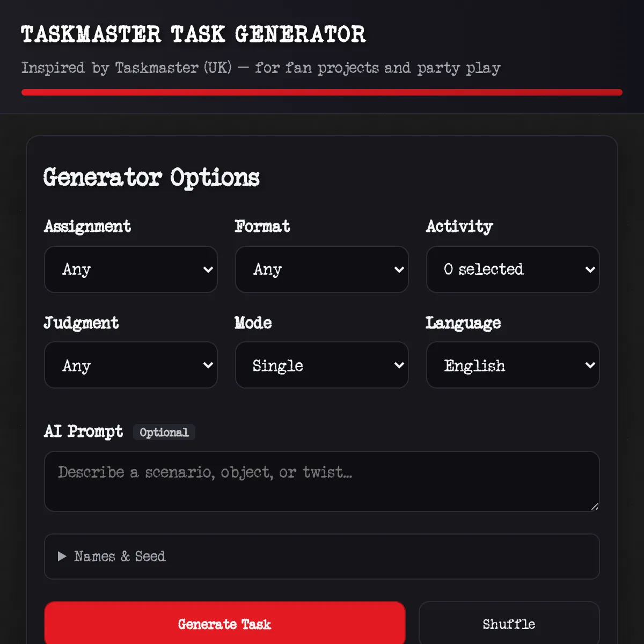This screenshot has height=644, width=644.
Task: Click the AI Prompt textarea resize handle
Action: (594, 506)
